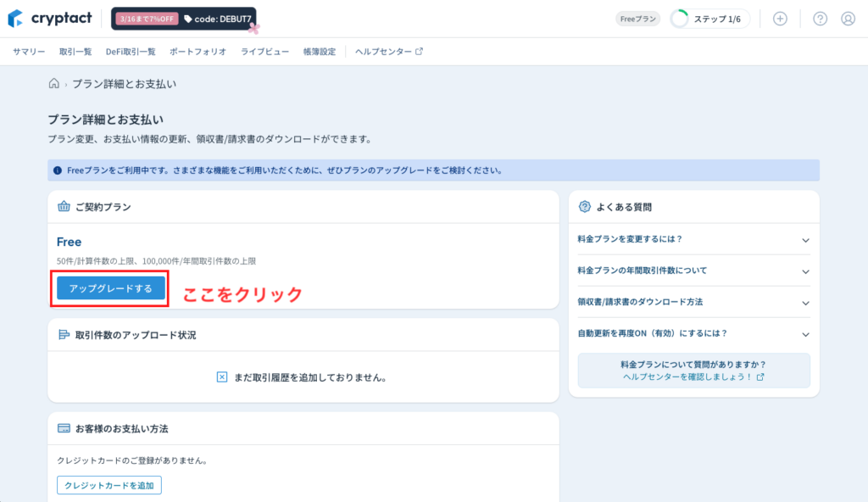This screenshot has width=868, height=502.
Task: Expand 領収書/請求書のダウンロード方法
Action: [693, 302]
